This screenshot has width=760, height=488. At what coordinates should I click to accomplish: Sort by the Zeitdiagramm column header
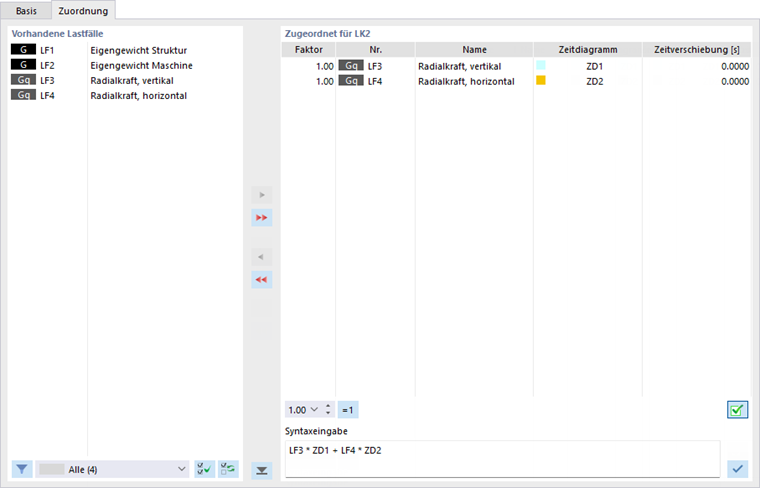(x=587, y=49)
